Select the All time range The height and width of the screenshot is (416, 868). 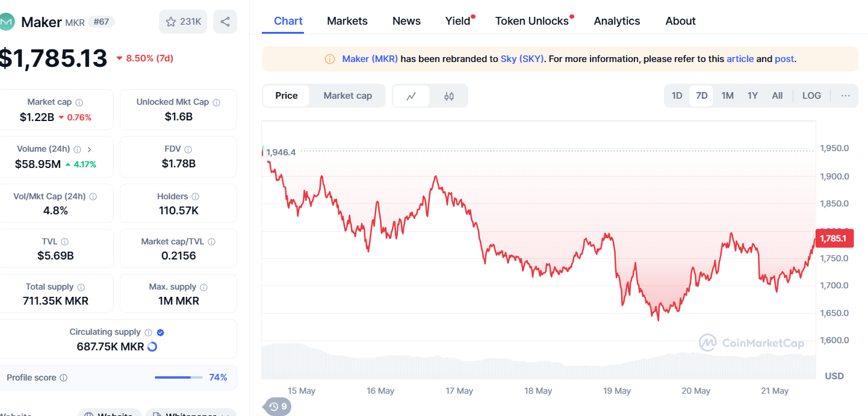pyautogui.click(x=777, y=96)
